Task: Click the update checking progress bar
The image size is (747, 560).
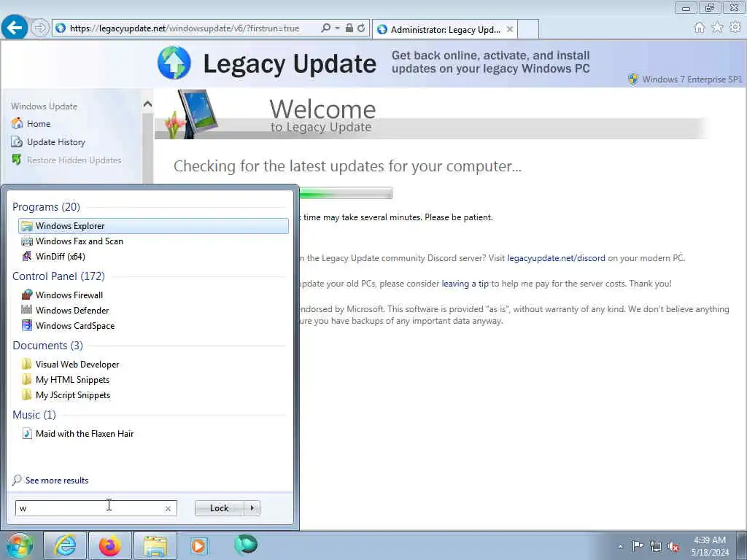Action: (x=345, y=192)
